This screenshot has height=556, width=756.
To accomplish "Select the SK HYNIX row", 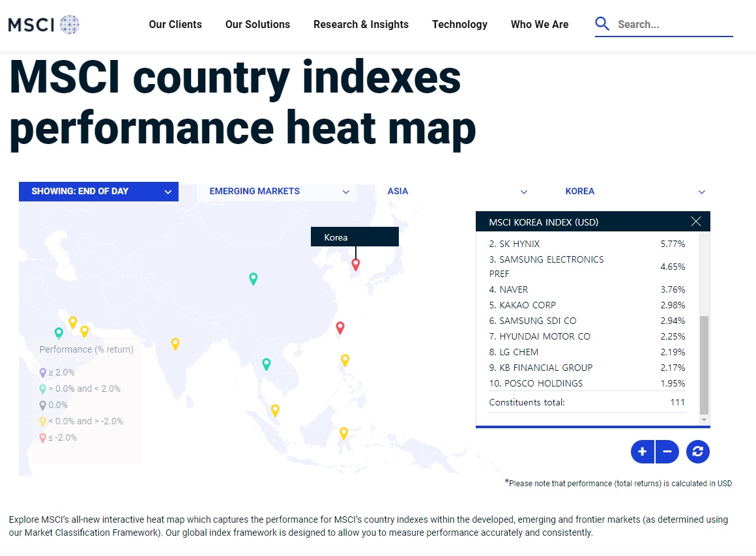I will [x=587, y=244].
